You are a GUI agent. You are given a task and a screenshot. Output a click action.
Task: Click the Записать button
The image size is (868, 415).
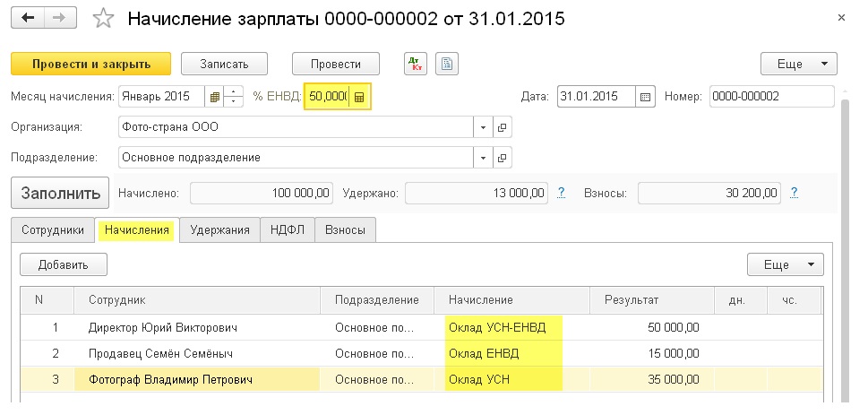click(224, 64)
